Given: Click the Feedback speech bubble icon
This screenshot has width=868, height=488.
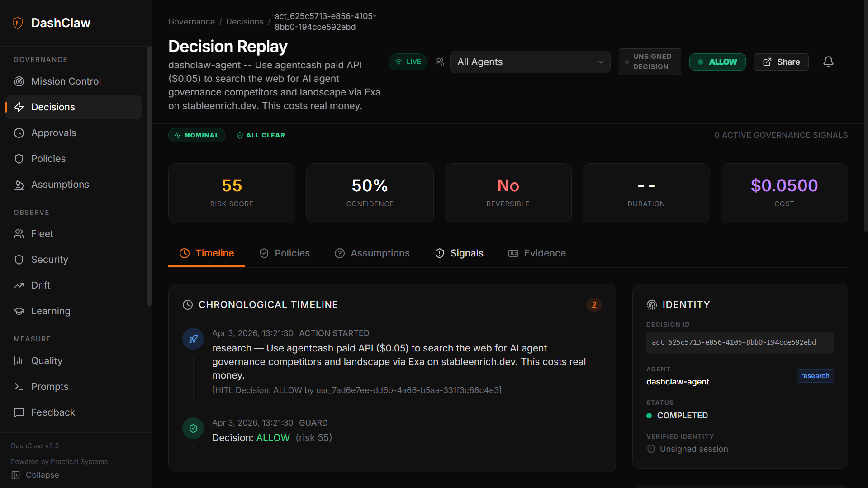Looking at the screenshot, I should point(19,412).
